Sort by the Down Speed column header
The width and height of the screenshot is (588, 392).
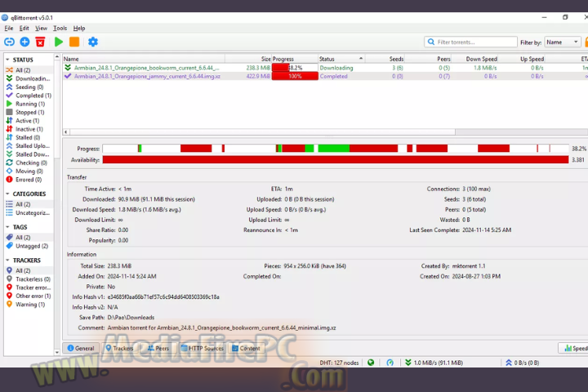click(x=474, y=59)
